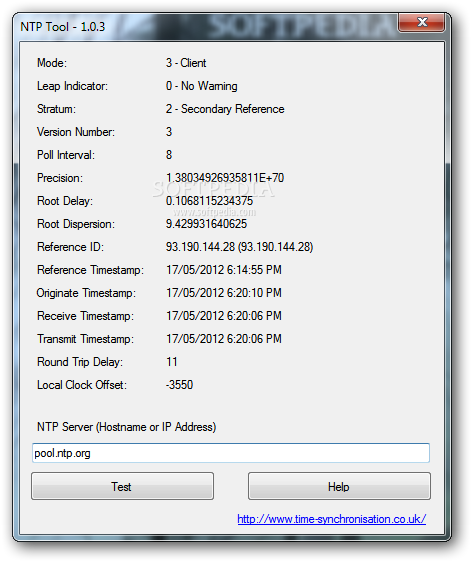
Task: Click the Poll Interval value 8
Action: click(x=169, y=155)
